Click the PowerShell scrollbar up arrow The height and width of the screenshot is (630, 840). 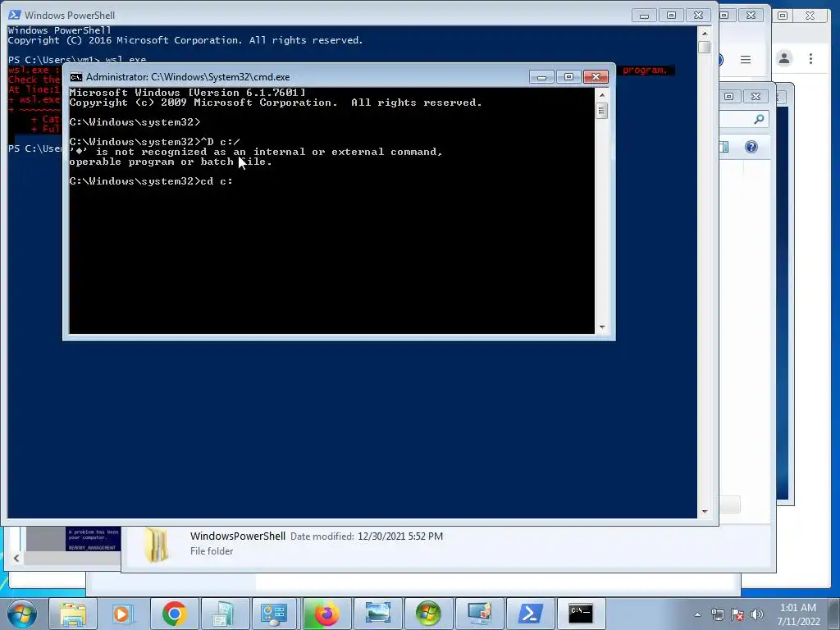click(x=705, y=33)
